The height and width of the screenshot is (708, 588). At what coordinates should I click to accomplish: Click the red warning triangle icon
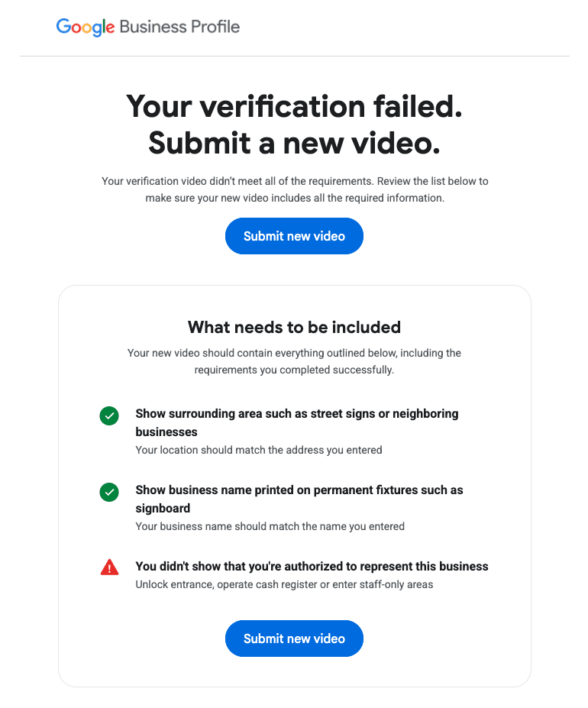pos(109,567)
